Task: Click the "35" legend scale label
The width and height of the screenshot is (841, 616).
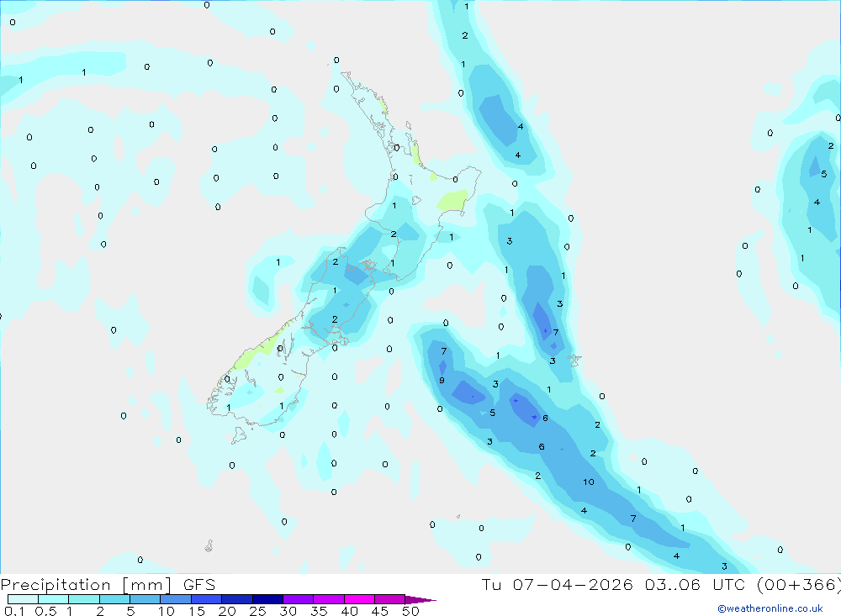Action: [319, 611]
